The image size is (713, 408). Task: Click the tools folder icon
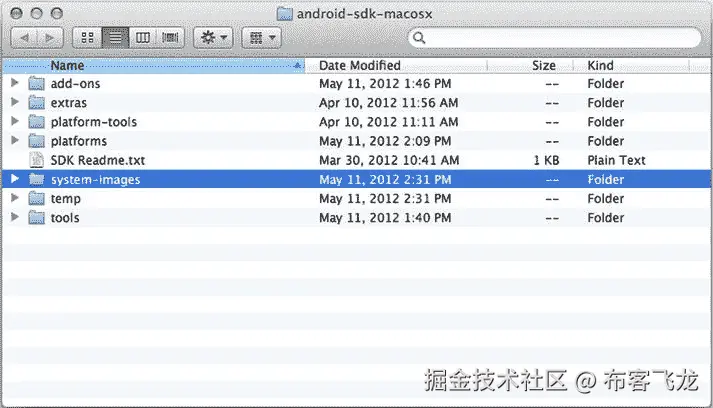(36, 217)
